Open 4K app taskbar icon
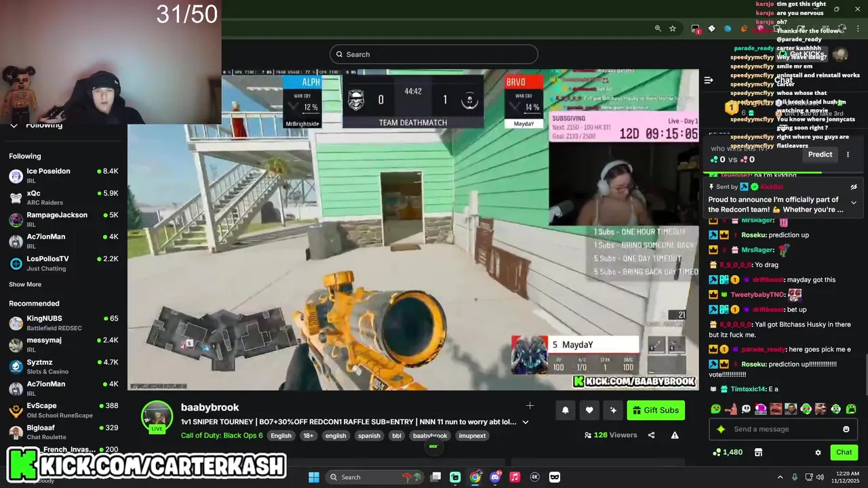 [x=534, y=477]
